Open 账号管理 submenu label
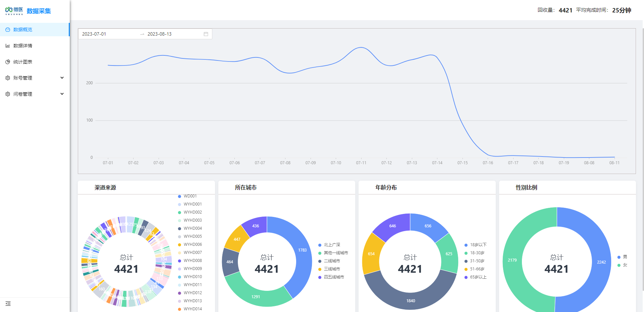 pos(23,78)
